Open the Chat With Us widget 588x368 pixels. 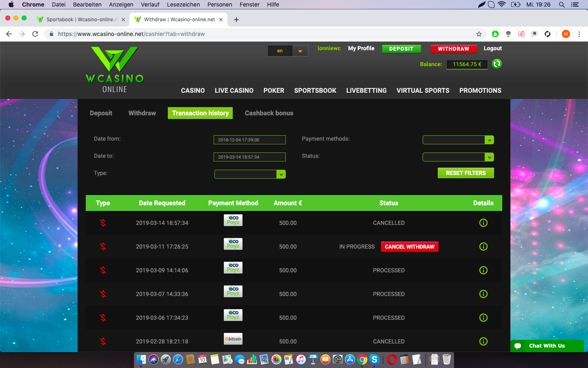[547, 346]
